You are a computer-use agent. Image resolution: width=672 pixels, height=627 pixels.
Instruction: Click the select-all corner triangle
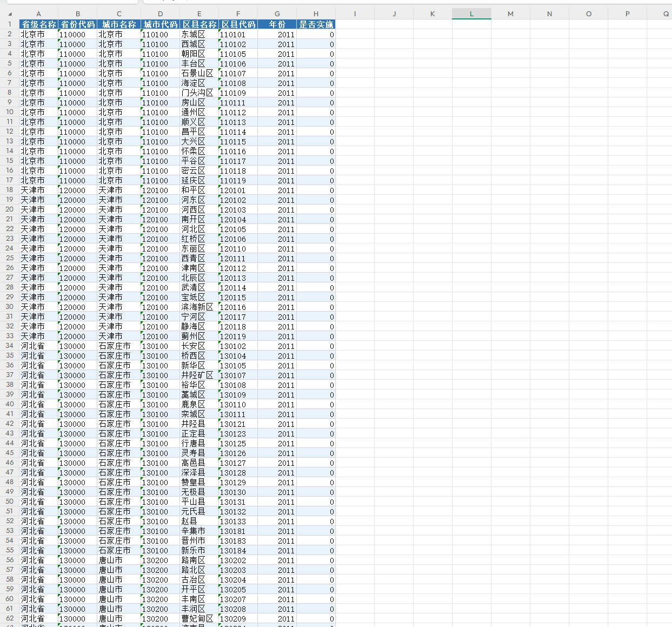point(10,14)
